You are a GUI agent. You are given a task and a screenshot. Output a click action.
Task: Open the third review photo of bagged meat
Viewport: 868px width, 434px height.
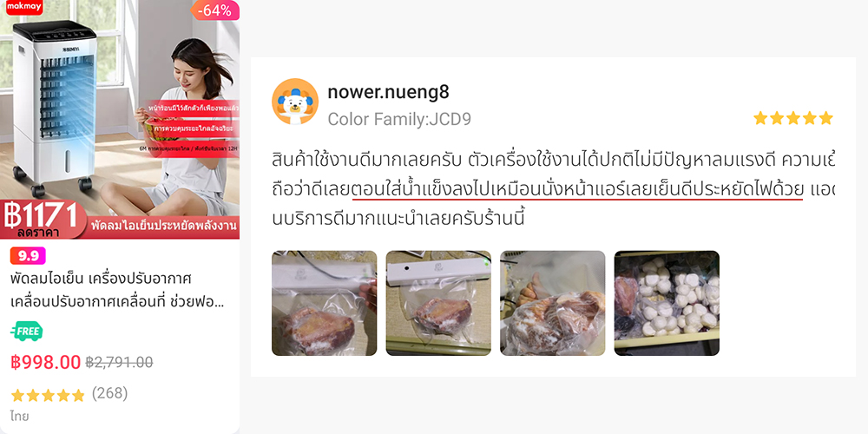point(552,303)
